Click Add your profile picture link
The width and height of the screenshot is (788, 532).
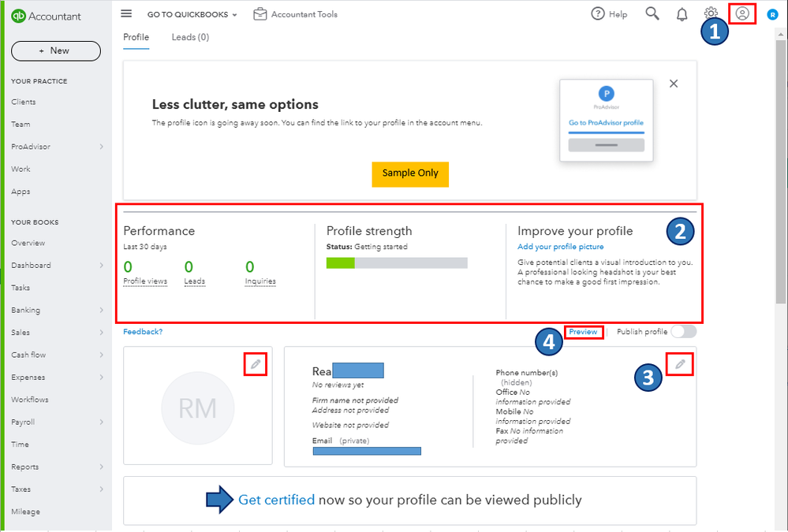click(560, 247)
